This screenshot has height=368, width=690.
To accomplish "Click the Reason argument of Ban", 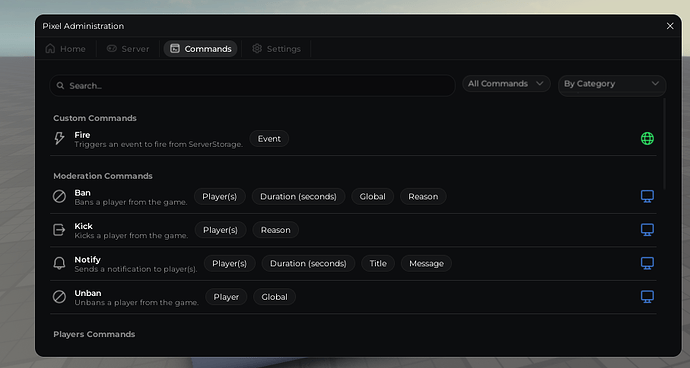I will pos(423,196).
